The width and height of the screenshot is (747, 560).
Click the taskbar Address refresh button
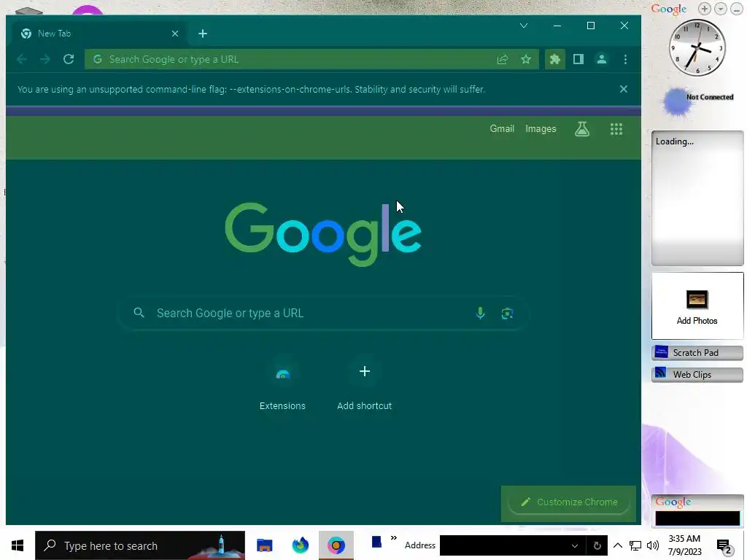(597, 545)
